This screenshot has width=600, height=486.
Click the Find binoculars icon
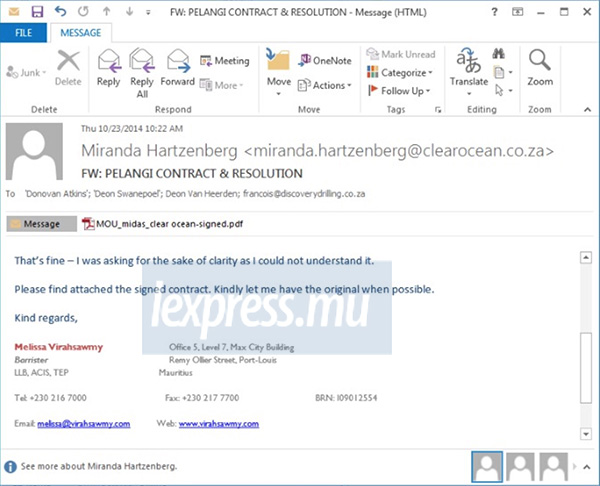point(498,54)
